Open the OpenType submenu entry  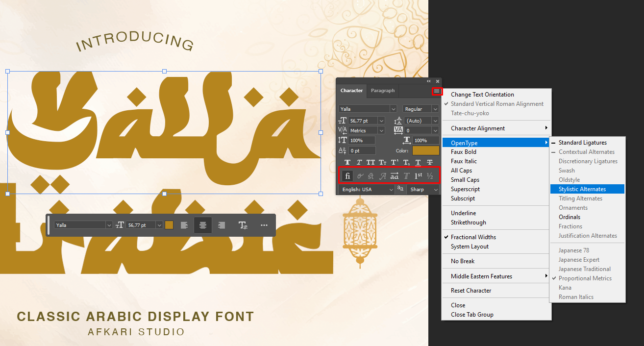(x=496, y=143)
